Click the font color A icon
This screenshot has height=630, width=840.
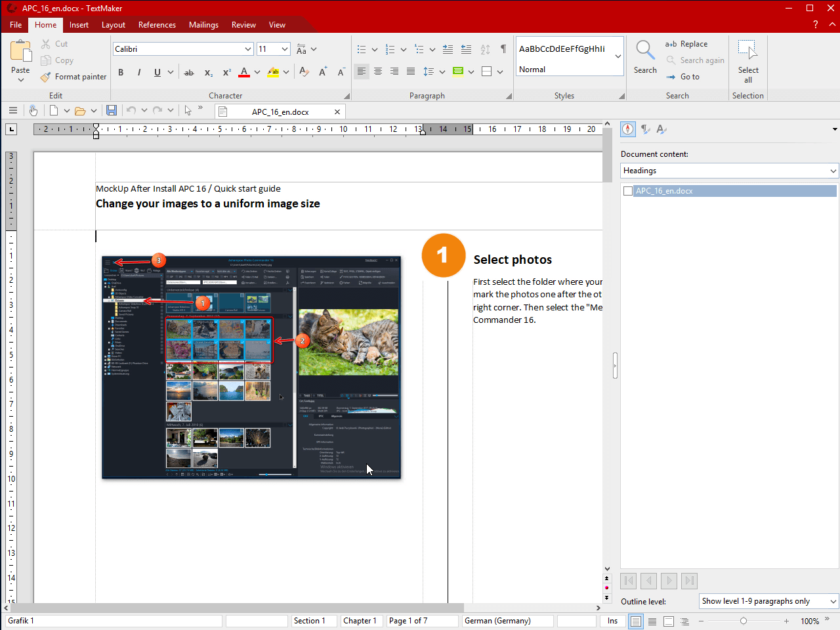coord(244,72)
